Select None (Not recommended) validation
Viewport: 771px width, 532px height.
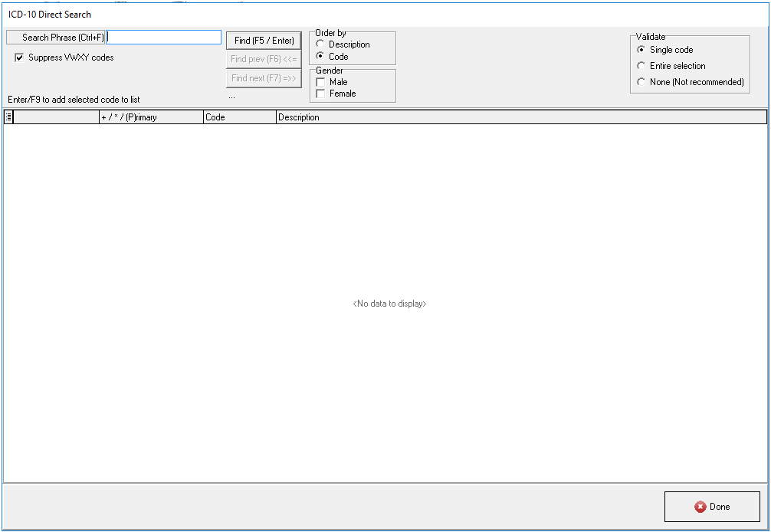[x=641, y=82]
